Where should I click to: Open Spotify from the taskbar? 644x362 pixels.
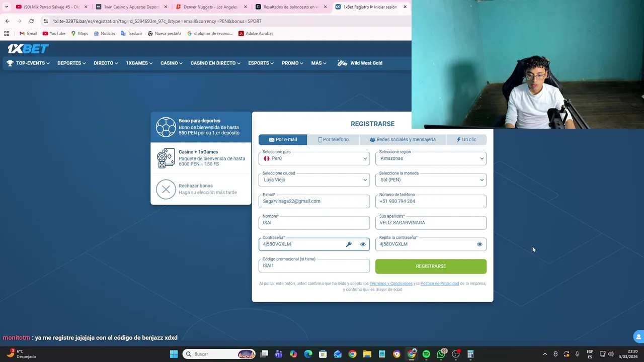point(426,354)
